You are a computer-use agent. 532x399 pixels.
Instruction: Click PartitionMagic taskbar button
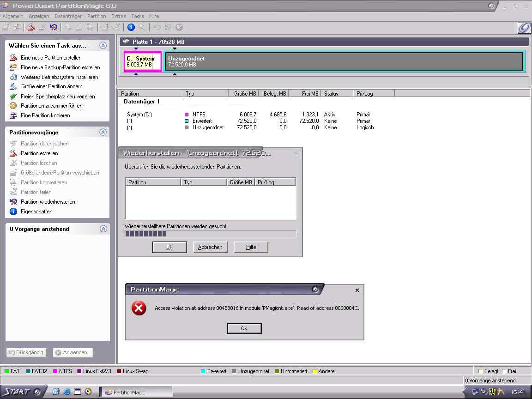click(136, 392)
